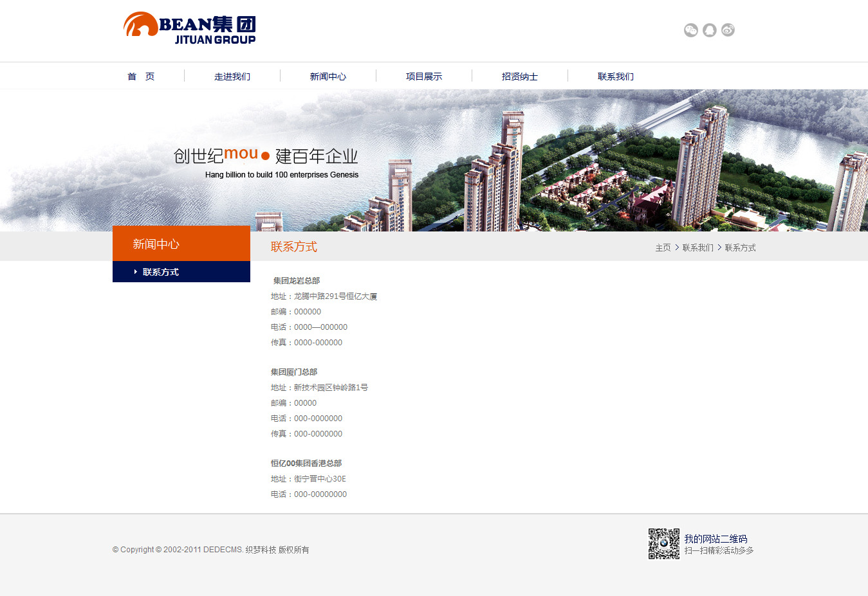Click the WeChat icon in header
868x596 pixels.
(690, 30)
